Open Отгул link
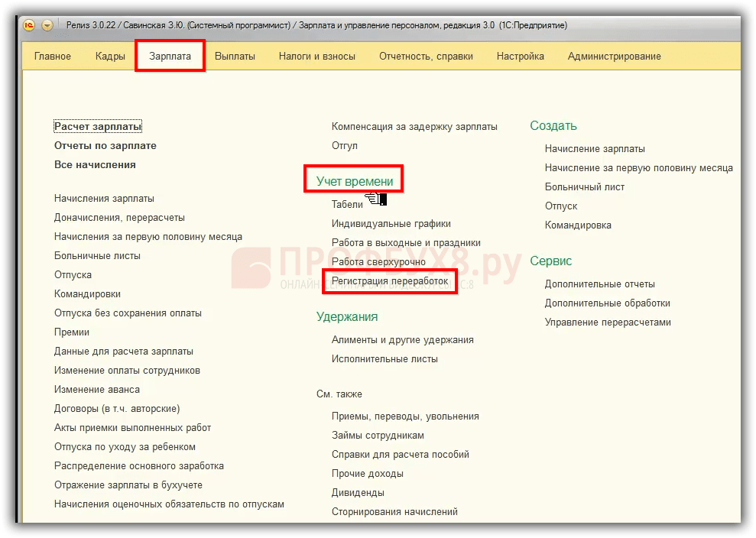Viewport: 756px width, 538px height. [x=345, y=146]
